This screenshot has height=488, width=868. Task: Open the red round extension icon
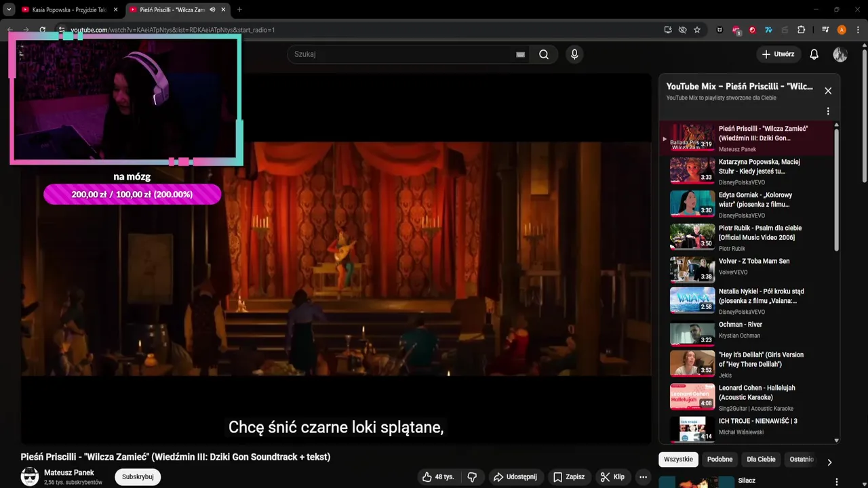[x=752, y=30]
